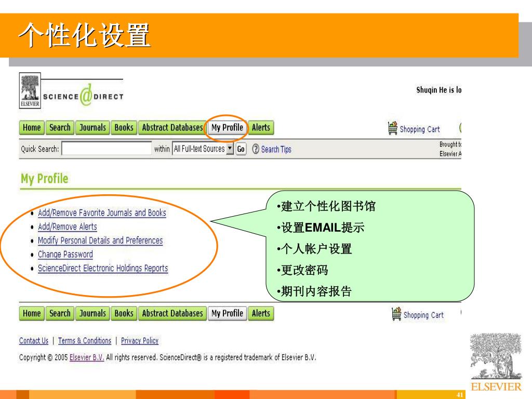Open Books tab in top navigation bar
532x399 pixels.
(x=124, y=128)
